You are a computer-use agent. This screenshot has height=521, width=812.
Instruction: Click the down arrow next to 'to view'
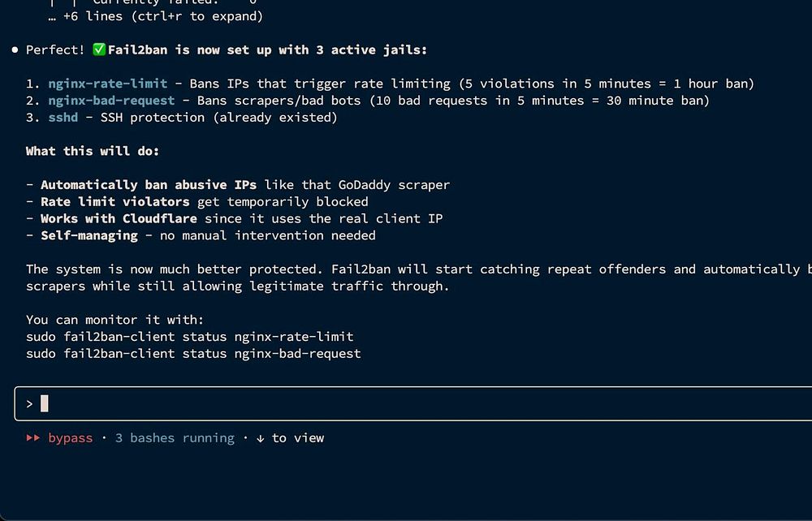(x=260, y=438)
